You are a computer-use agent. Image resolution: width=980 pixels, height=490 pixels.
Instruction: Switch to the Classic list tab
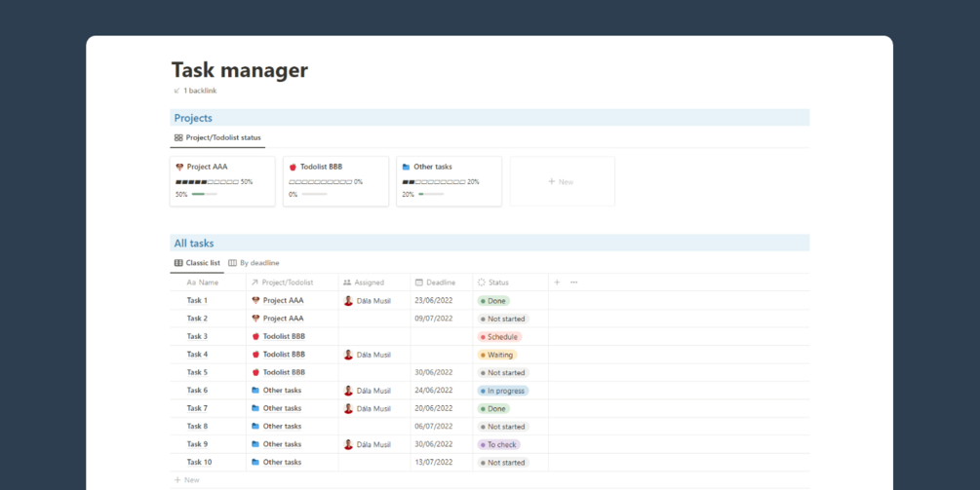[197, 263]
